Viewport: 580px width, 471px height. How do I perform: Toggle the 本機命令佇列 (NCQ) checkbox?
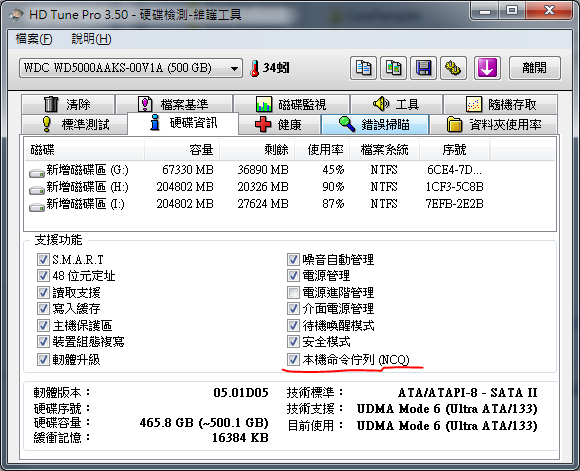[293, 359]
